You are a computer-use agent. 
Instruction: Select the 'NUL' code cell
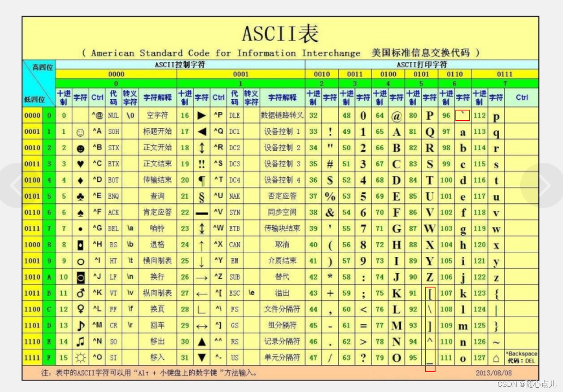113,116
